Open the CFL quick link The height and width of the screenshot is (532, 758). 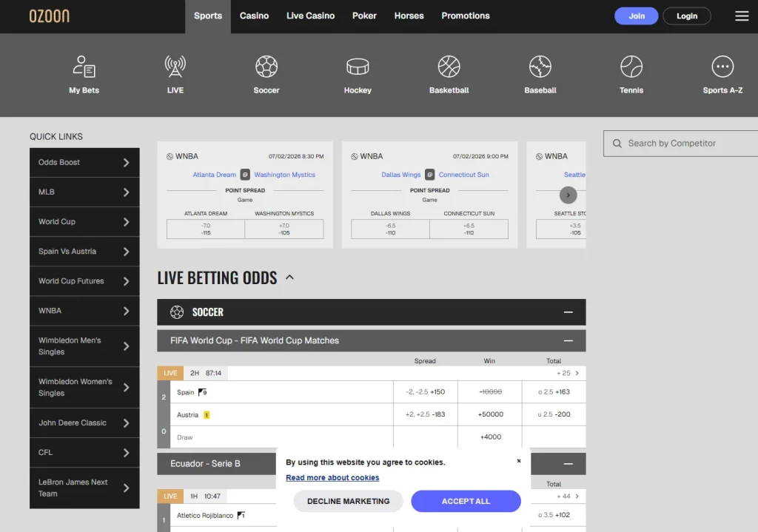84,453
